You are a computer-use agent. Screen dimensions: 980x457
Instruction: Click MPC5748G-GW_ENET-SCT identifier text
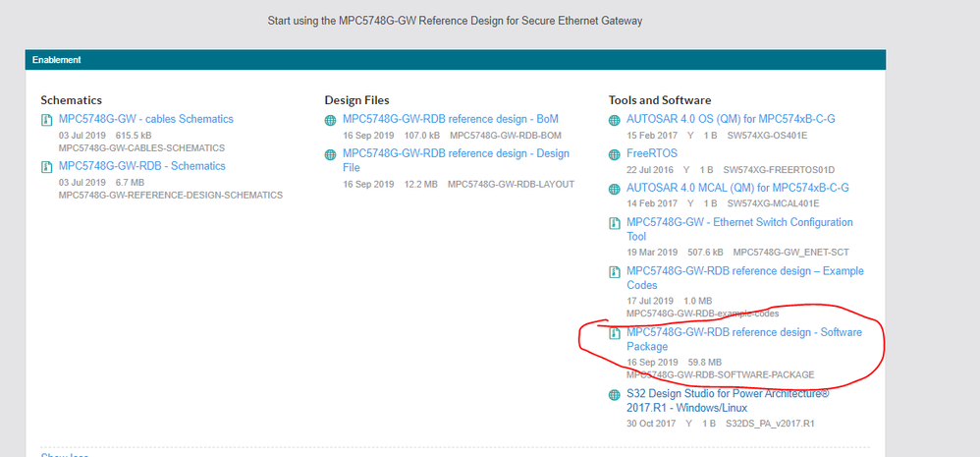pyautogui.click(x=791, y=253)
